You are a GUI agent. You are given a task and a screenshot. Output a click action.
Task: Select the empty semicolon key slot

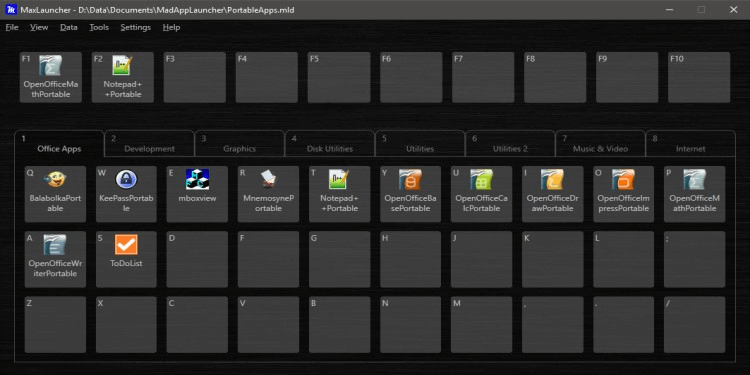coord(695,259)
